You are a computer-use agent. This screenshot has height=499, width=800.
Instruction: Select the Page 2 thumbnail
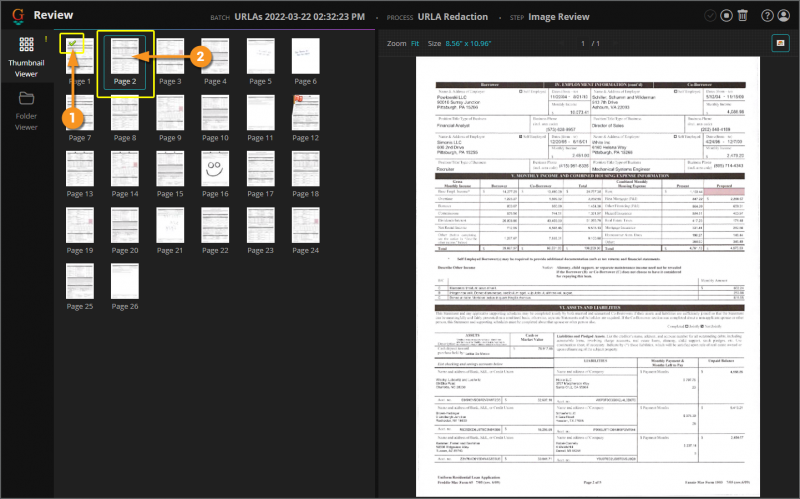[125, 56]
